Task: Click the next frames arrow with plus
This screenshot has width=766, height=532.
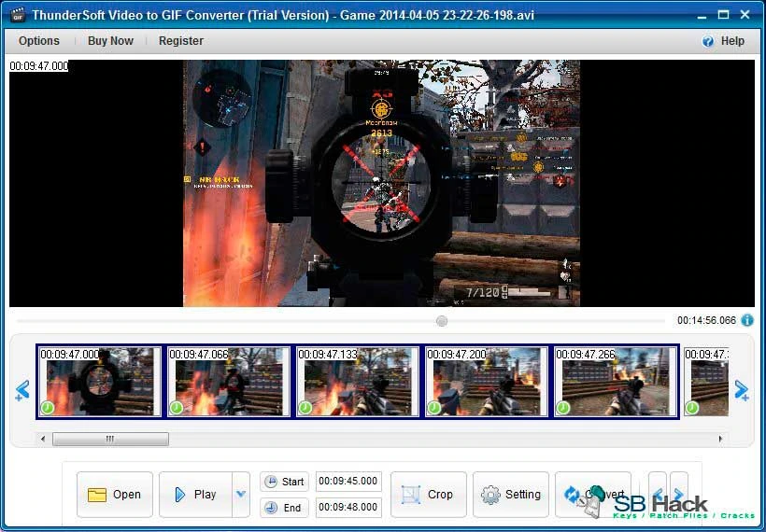Action: click(x=741, y=390)
